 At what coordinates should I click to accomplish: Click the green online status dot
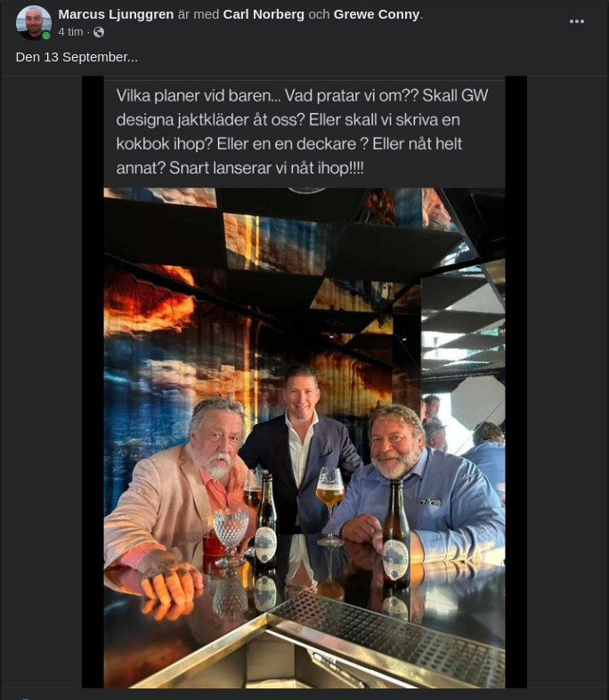click(46, 36)
